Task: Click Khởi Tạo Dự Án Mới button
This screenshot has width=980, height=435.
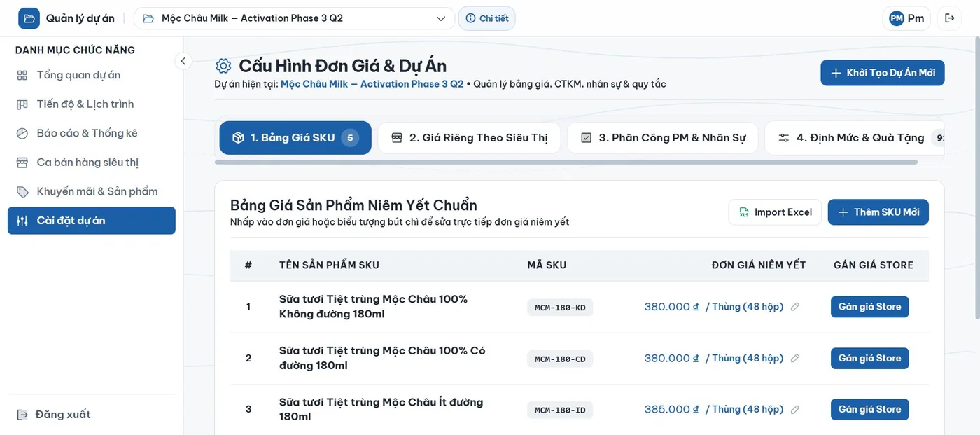Action: pos(883,73)
